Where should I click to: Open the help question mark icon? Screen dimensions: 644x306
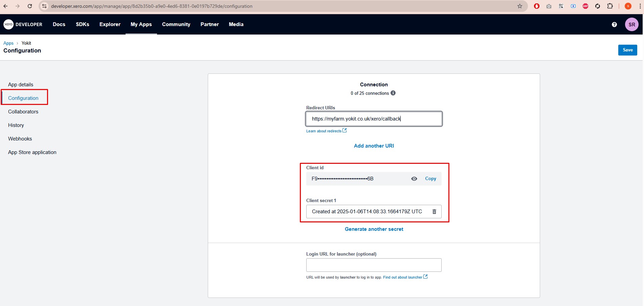[x=614, y=24]
